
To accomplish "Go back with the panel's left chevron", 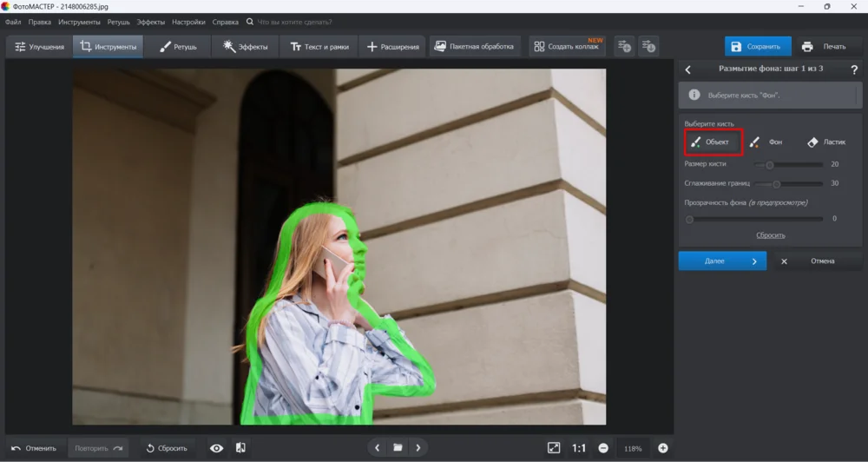I will (x=688, y=69).
